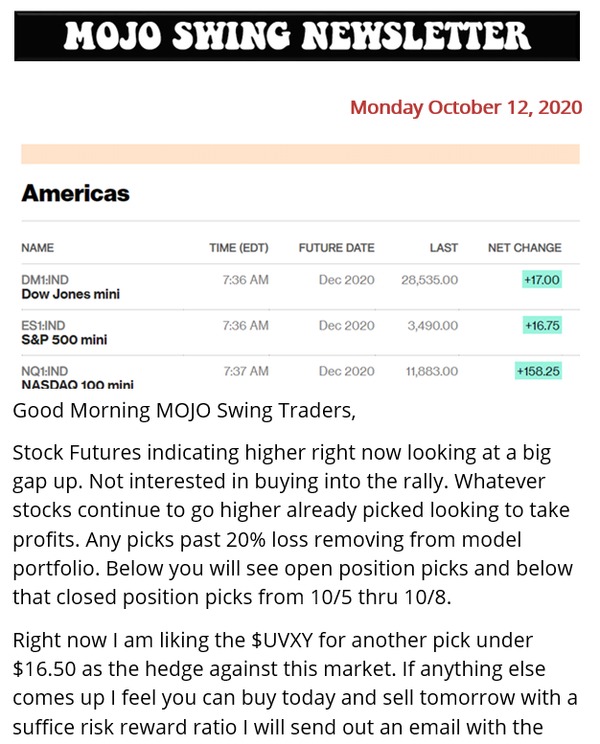Click the 7:37 AM time cell
Viewport: 600px width, 744px height.
pyautogui.click(x=245, y=372)
